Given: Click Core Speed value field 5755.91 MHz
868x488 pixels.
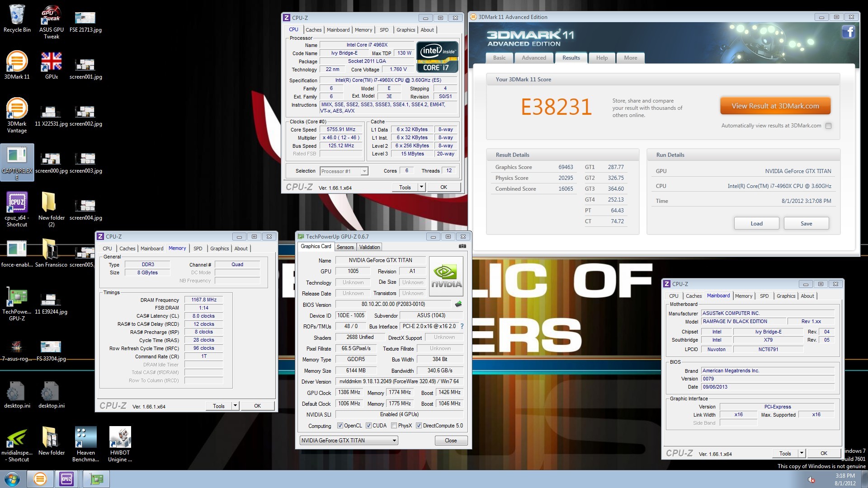Looking at the screenshot, I should coord(341,130).
